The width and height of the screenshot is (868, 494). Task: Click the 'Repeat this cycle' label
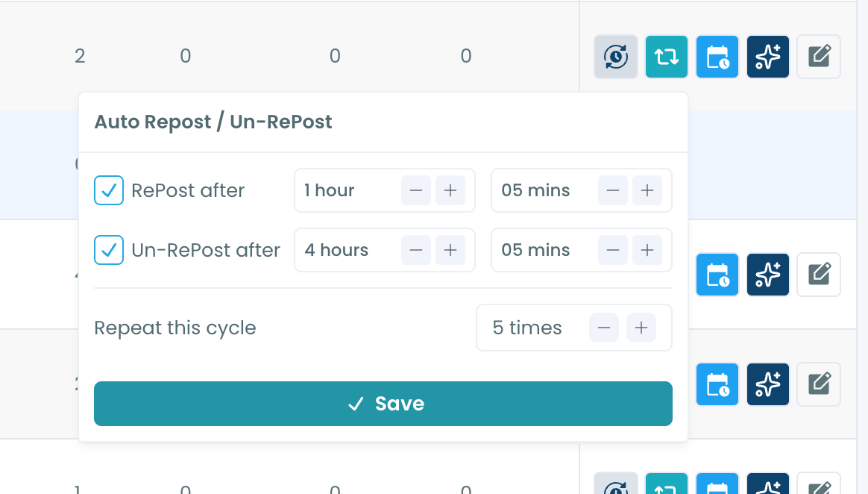pos(175,328)
